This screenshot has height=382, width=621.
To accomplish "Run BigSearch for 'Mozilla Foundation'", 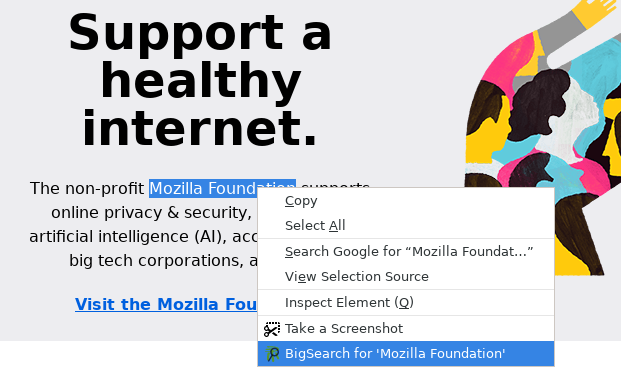I will pos(406,354).
